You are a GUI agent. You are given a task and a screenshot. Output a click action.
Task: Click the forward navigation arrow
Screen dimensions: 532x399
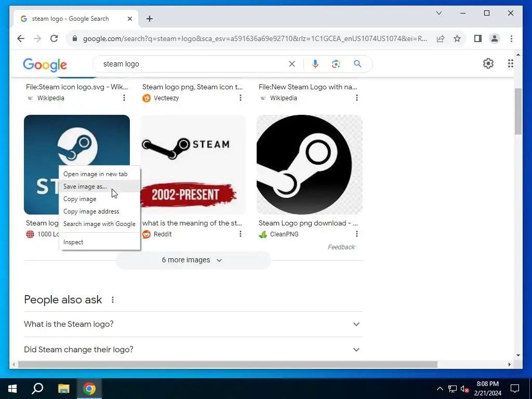click(37, 38)
